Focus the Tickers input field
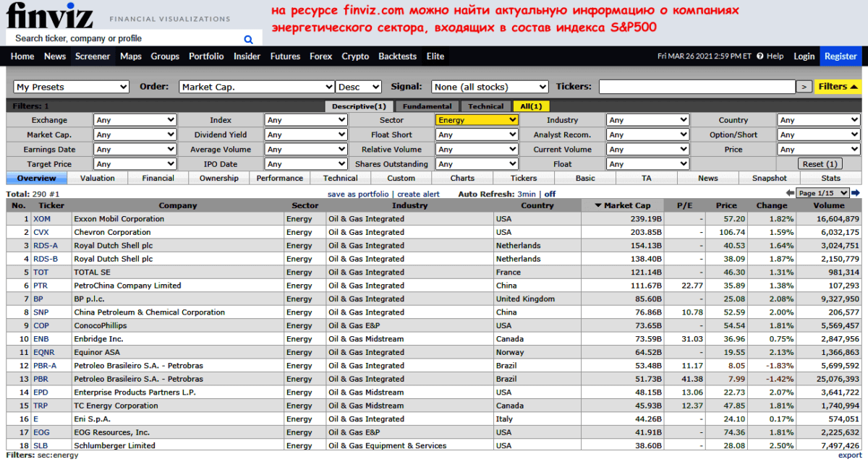The height and width of the screenshot is (467, 868). (x=697, y=87)
